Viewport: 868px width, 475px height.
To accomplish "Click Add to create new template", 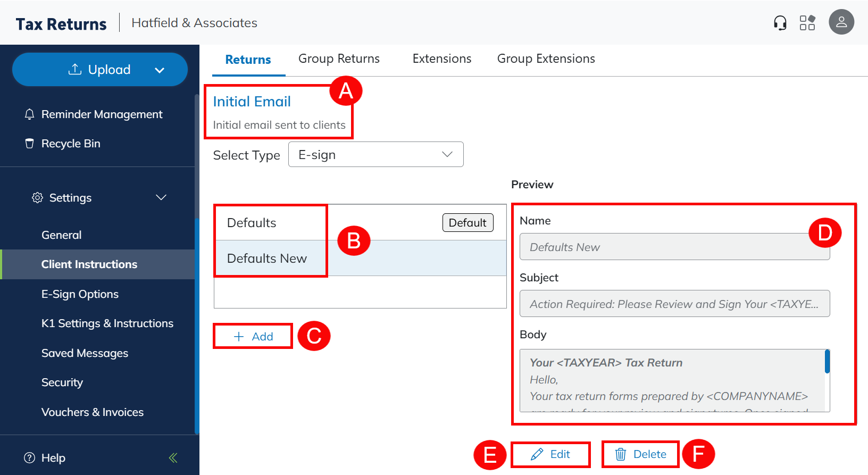I will tap(253, 336).
